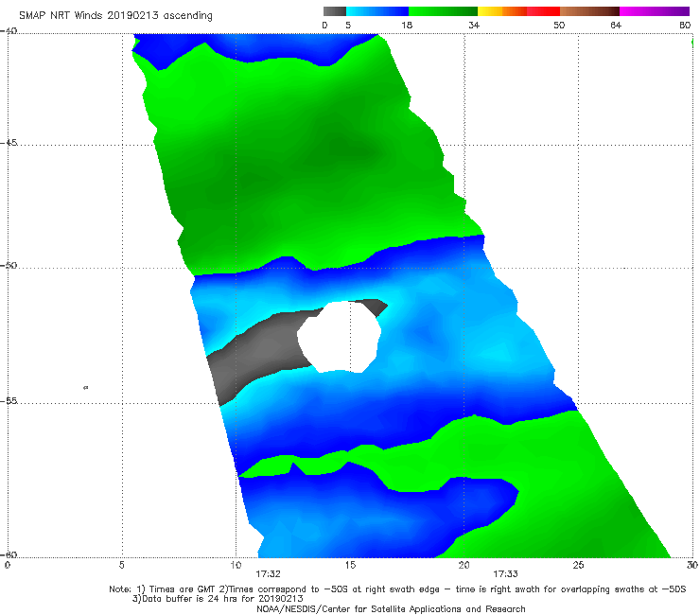Click the brown segment of the color bar
Screen dimensions: 700x615
click(589, 11)
